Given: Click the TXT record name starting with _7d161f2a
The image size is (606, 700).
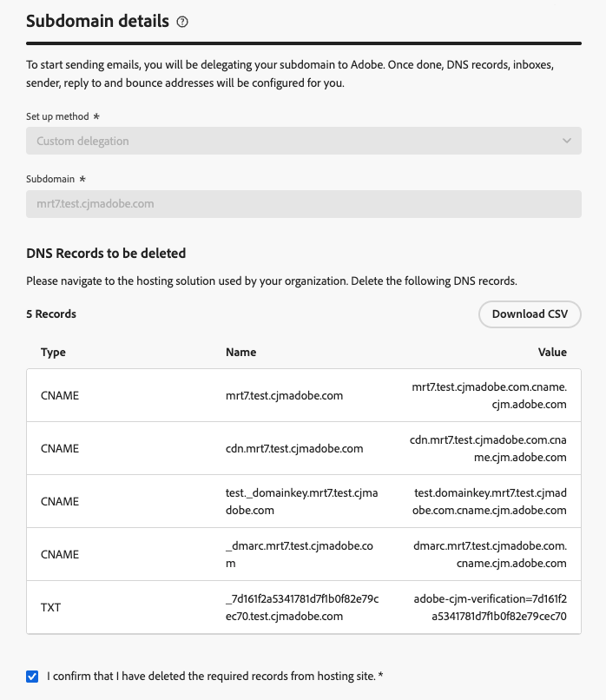Looking at the screenshot, I should tap(303, 608).
